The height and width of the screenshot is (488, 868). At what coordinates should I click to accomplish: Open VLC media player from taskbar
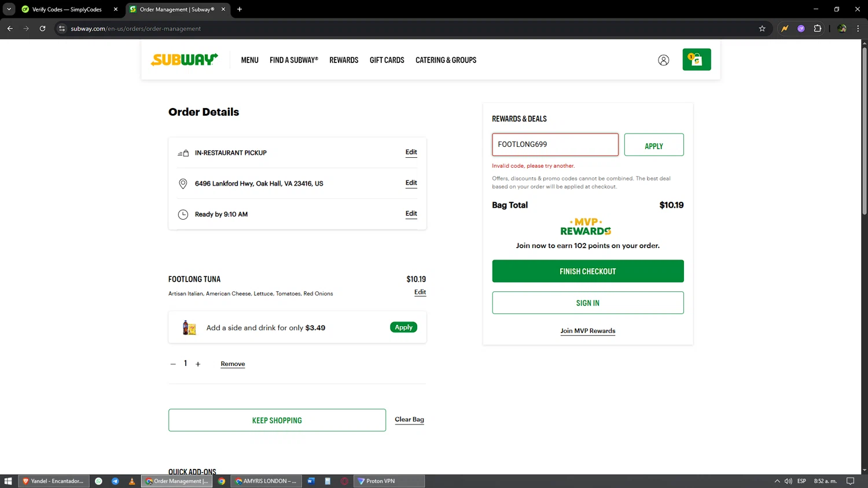tap(132, 481)
